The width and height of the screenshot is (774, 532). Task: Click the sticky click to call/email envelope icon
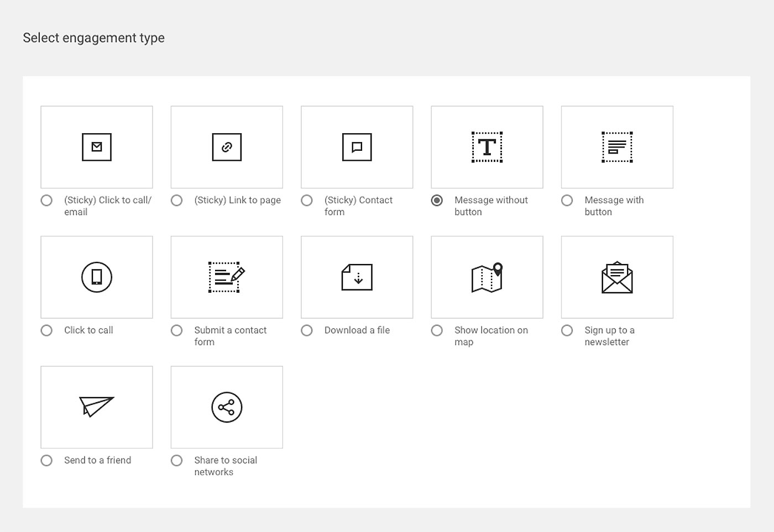pyautogui.click(x=97, y=147)
